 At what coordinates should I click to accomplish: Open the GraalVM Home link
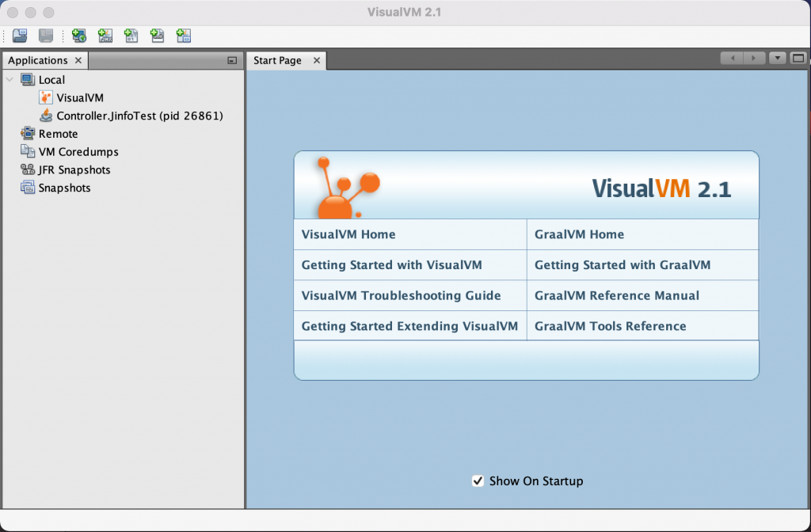[579, 234]
